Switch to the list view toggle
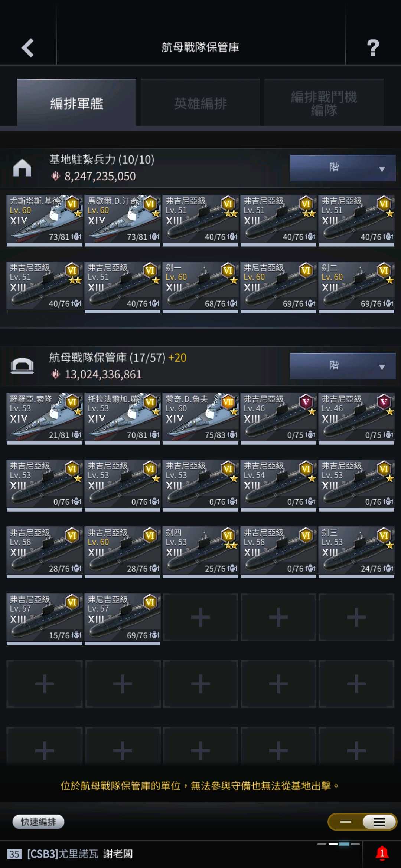 coord(379,822)
